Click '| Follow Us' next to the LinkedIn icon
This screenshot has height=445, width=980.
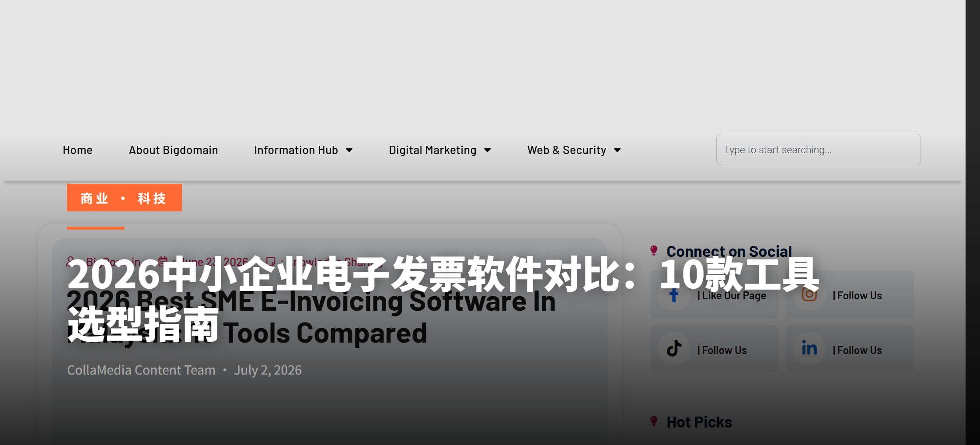(857, 350)
